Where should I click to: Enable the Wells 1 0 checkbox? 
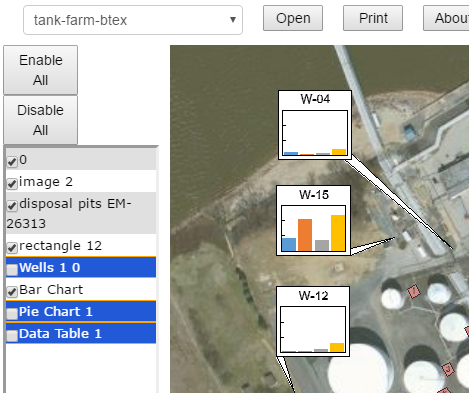(x=12, y=270)
